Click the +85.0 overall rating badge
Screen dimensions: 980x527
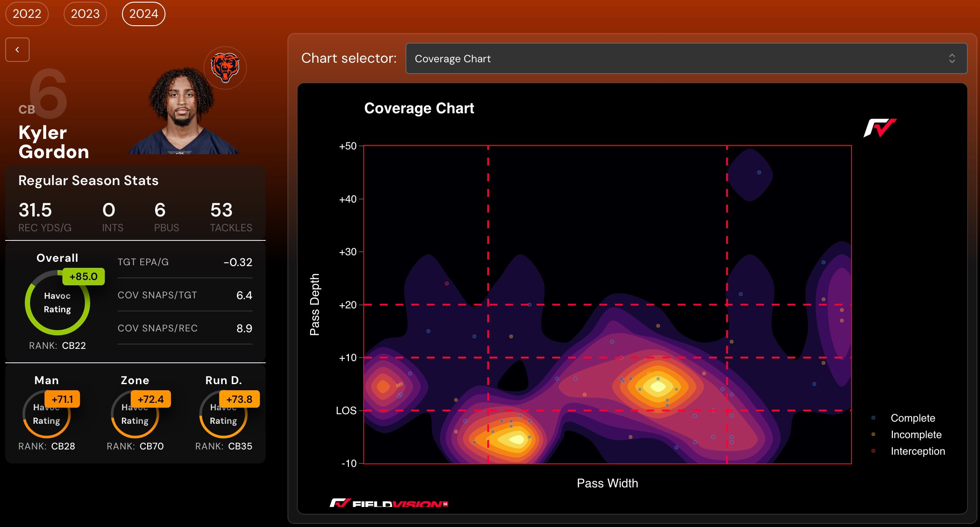pos(84,277)
